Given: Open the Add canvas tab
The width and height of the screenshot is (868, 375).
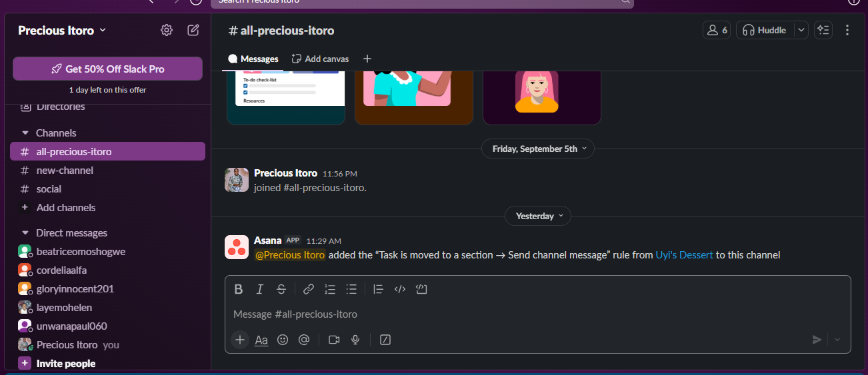Looking at the screenshot, I should click(320, 59).
